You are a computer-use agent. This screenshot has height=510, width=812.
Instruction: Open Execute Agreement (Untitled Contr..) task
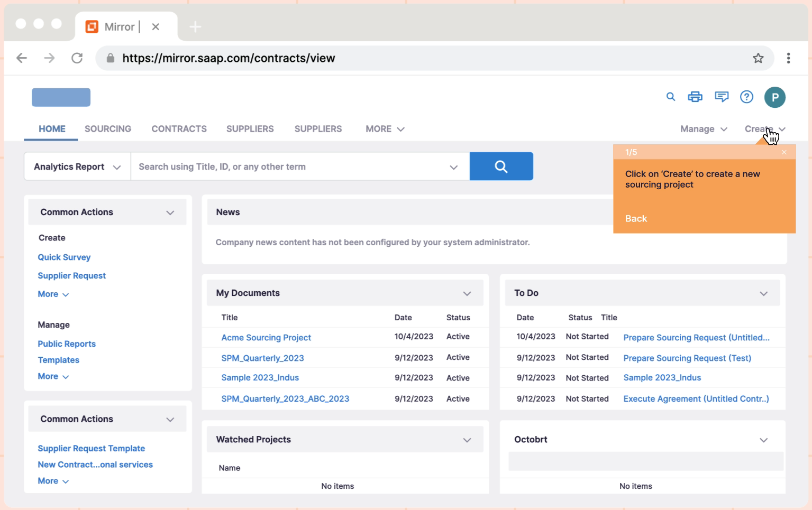696,398
